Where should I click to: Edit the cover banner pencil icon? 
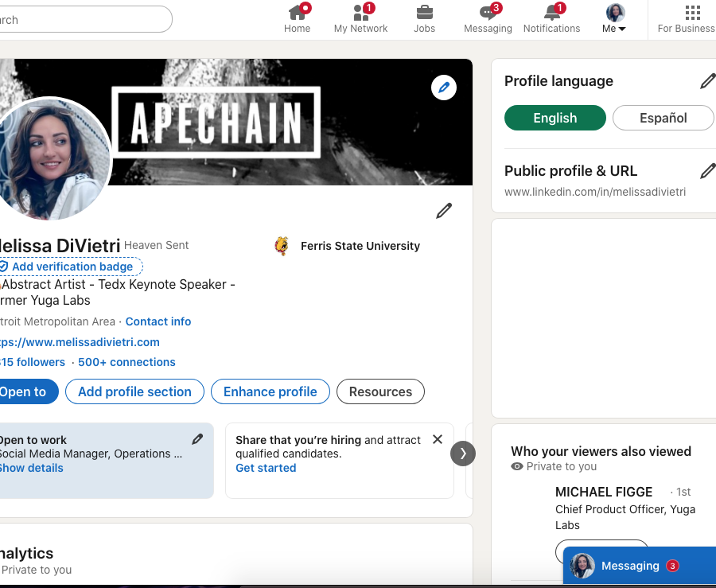pos(444,88)
